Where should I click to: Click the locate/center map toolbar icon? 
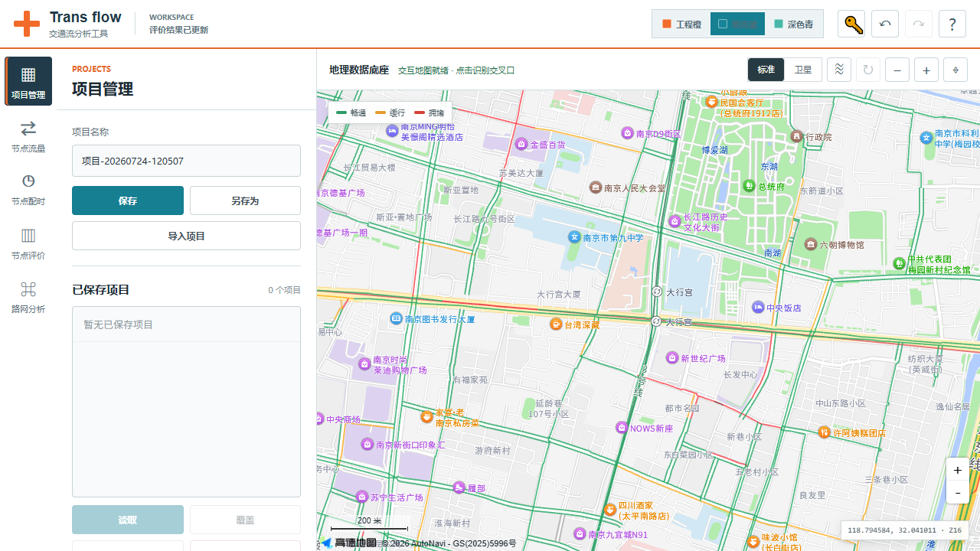pyautogui.click(x=955, y=70)
